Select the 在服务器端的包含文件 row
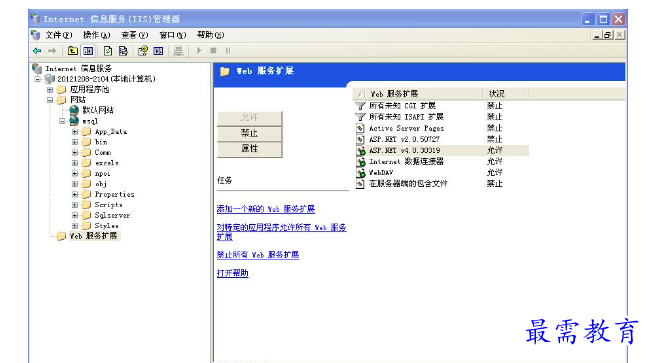The height and width of the screenshot is (363, 647). click(x=441, y=184)
